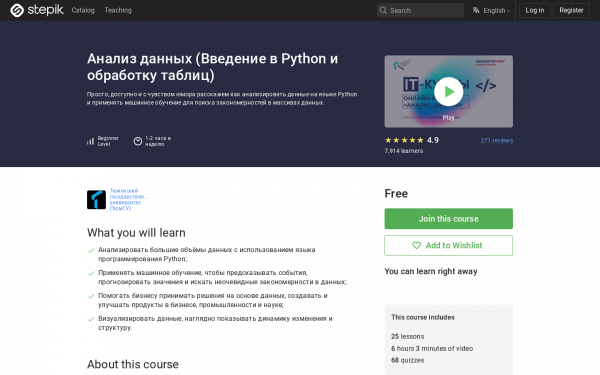This screenshot has height=375, width=600.
Task: Click the five-star rating icons
Action: click(404, 140)
